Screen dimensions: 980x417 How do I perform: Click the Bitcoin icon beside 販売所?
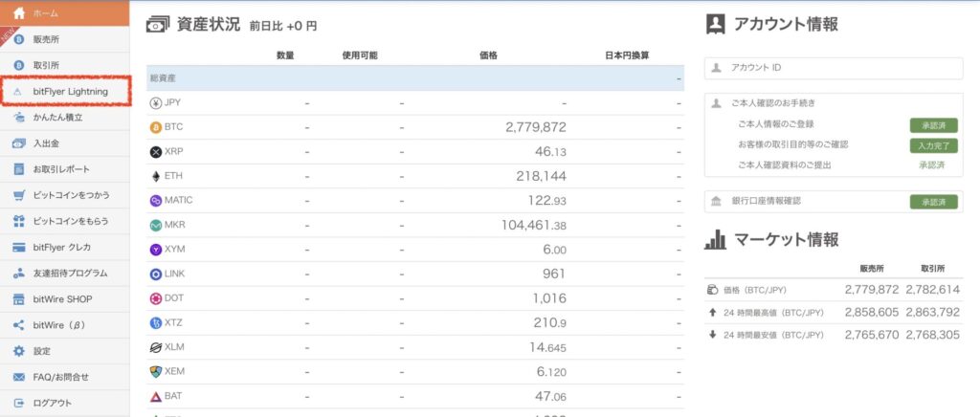19,39
